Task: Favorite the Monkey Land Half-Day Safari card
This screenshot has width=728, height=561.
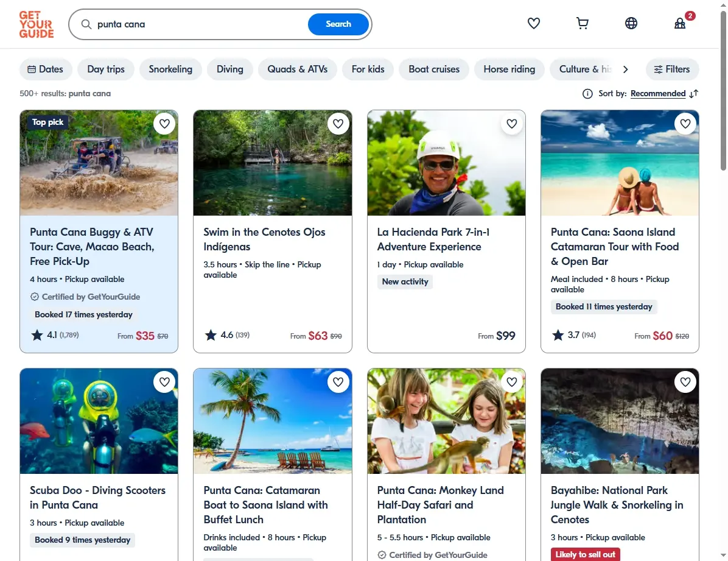Action: click(x=512, y=382)
